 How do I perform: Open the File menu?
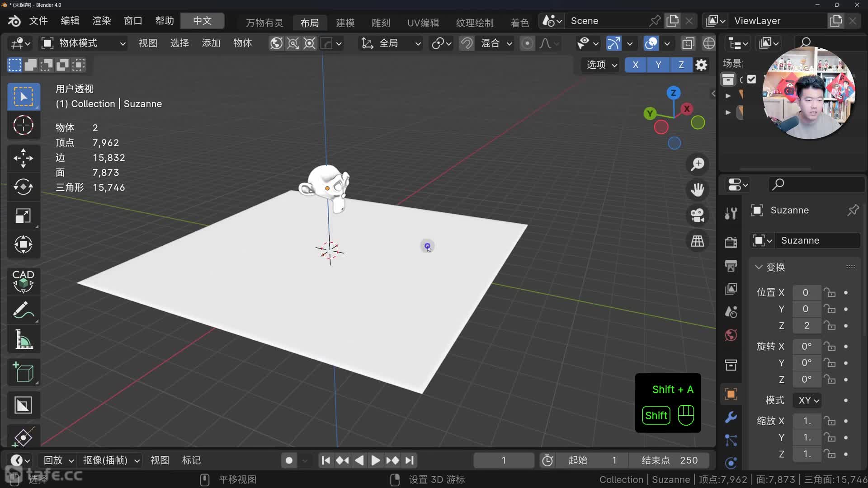38,21
